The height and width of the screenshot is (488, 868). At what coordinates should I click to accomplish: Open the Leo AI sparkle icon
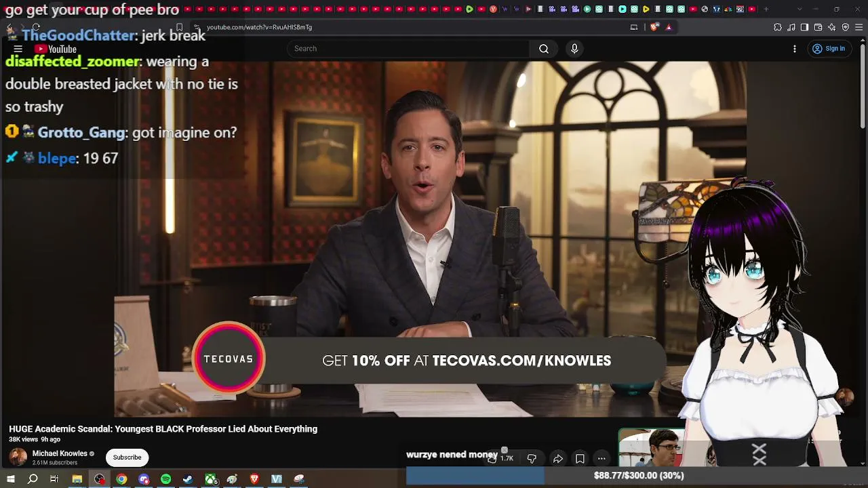[x=832, y=27]
